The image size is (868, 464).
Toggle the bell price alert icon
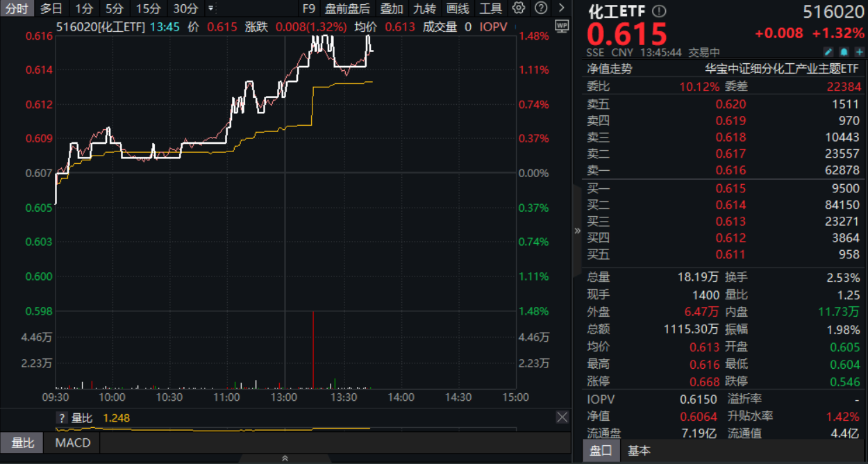[x=844, y=51]
